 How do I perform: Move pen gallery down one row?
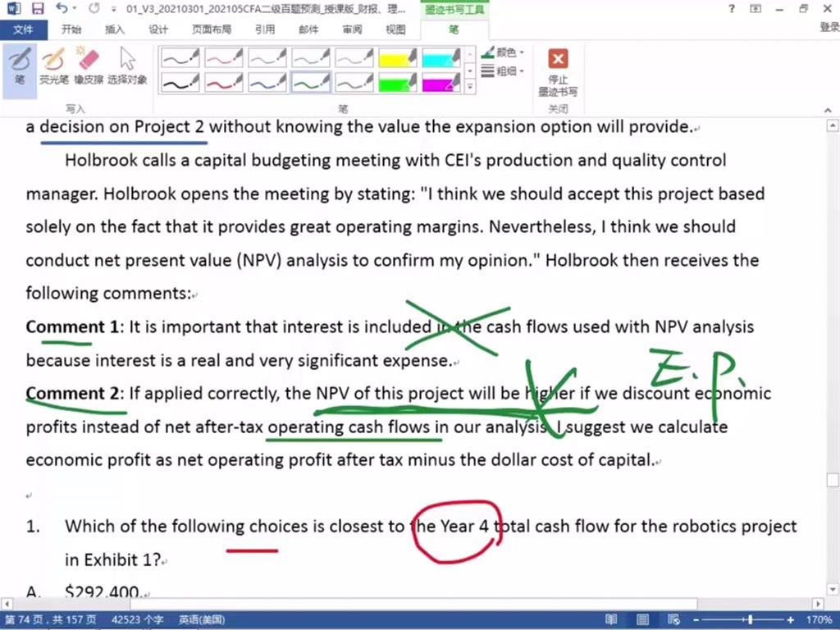[x=470, y=71]
